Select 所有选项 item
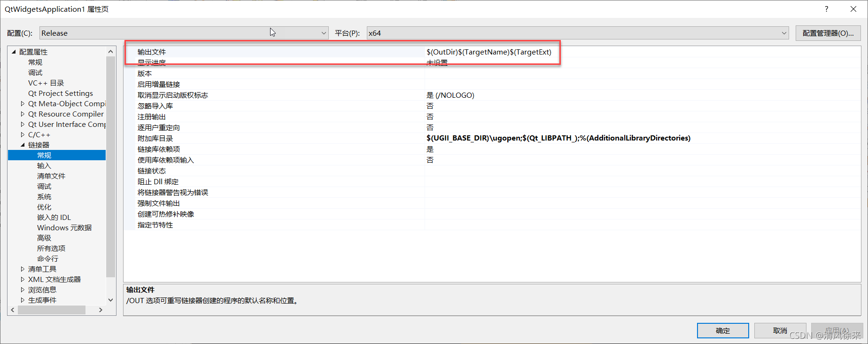This screenshot has height=344, width=868. pos(51,248)
